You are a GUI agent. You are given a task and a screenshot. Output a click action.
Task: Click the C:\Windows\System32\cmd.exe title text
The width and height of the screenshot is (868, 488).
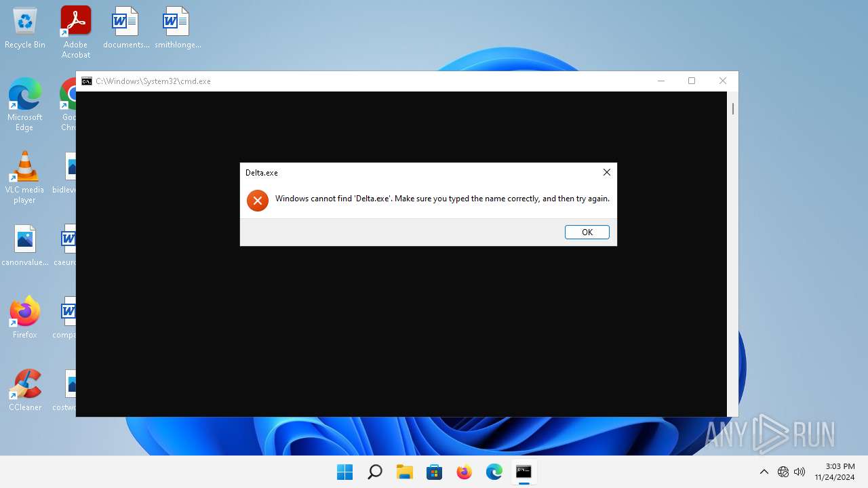(x=153, y=81)
